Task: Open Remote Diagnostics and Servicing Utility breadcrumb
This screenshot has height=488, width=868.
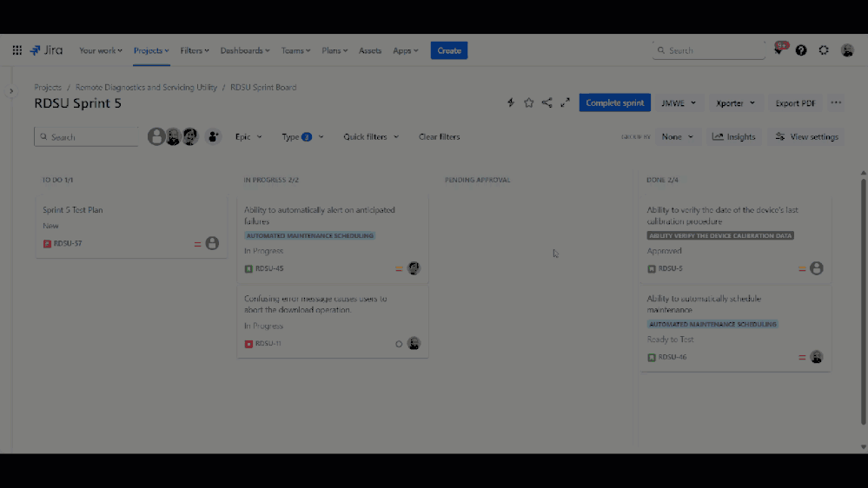Action: coord(146,88)
